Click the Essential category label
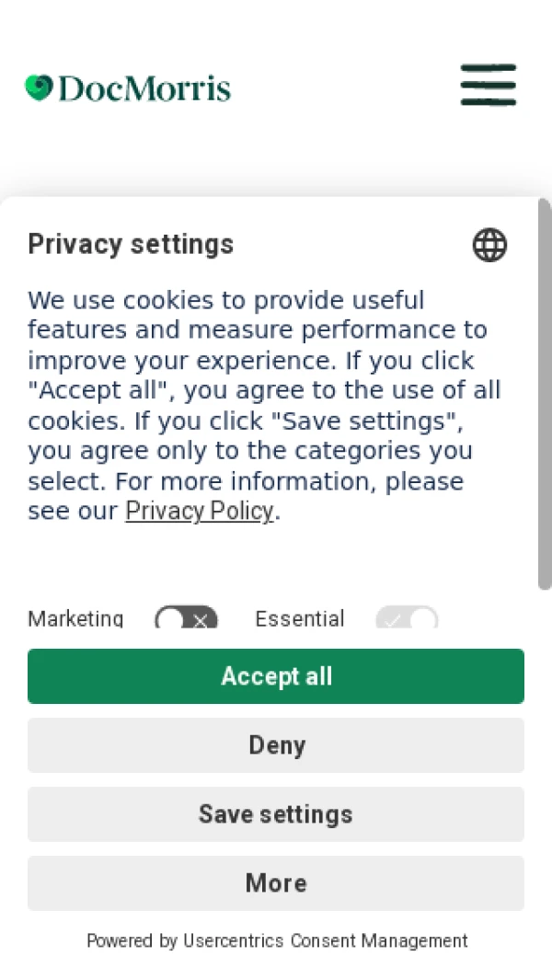This screenshot has width=552, height=980. pos(300,619)
